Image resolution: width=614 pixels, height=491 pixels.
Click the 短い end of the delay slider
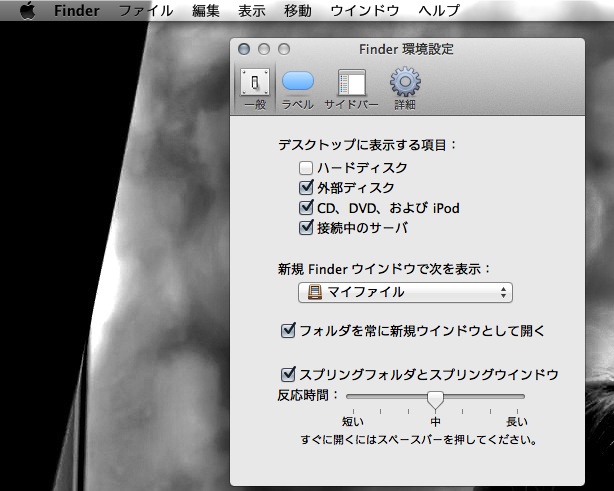pyautogui.click(x=353, y=422)
